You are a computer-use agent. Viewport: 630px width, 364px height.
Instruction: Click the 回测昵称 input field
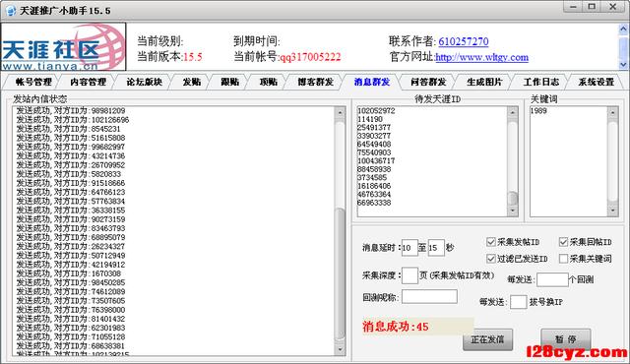[x=429, y=297]
